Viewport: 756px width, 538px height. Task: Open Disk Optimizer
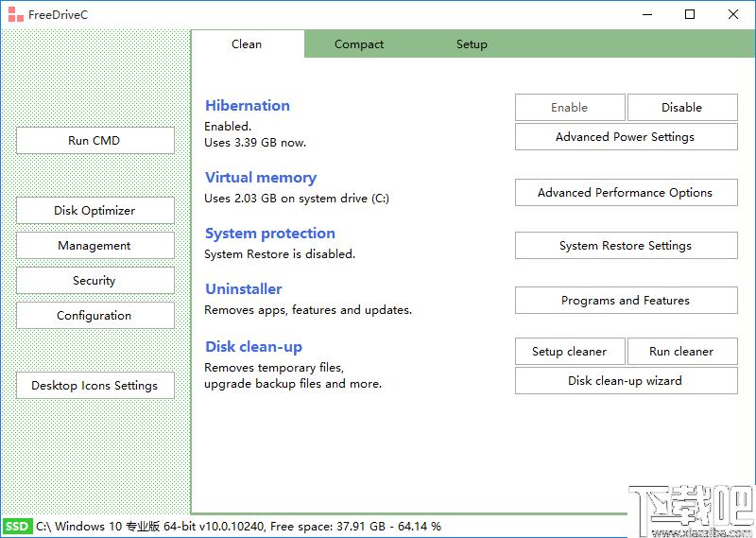(95, 210)
